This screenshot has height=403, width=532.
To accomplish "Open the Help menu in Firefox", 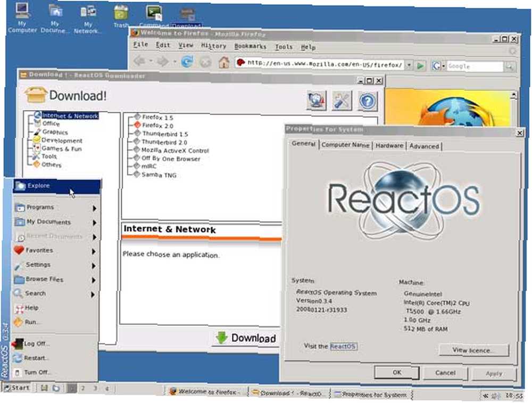I will tap(308, 47).
